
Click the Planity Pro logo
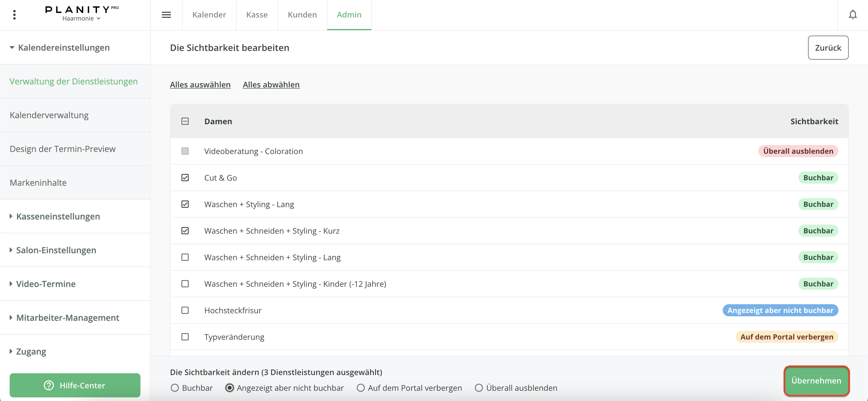[x=82, y=9]
